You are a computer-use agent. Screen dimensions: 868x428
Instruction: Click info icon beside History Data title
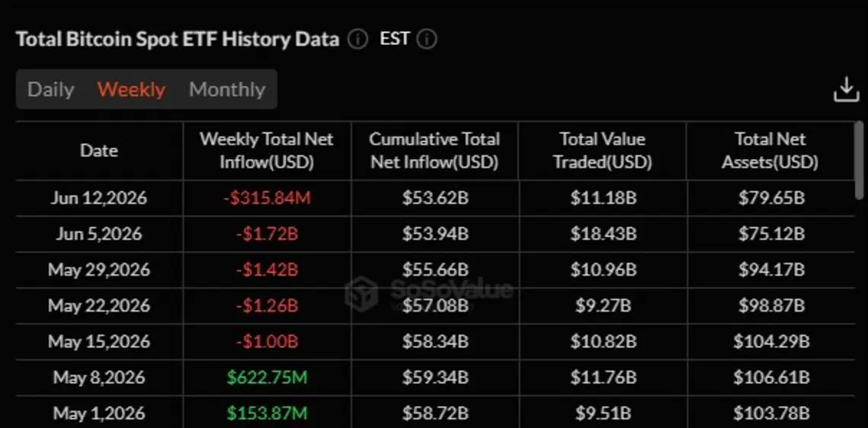(x=357, y=40)
